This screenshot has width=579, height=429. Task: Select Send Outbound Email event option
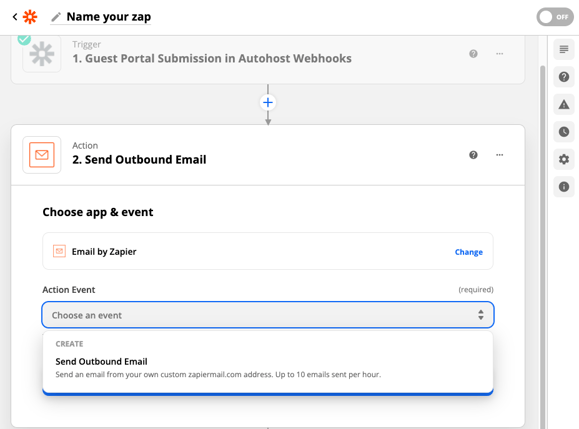[x=268, y=367]
